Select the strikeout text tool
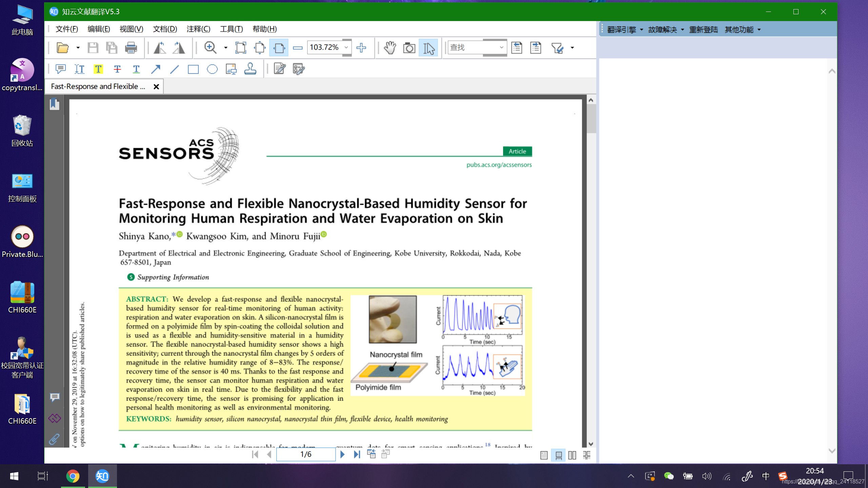Image resolution: width=868 pixels, height=488 pixels. [117, 69]
